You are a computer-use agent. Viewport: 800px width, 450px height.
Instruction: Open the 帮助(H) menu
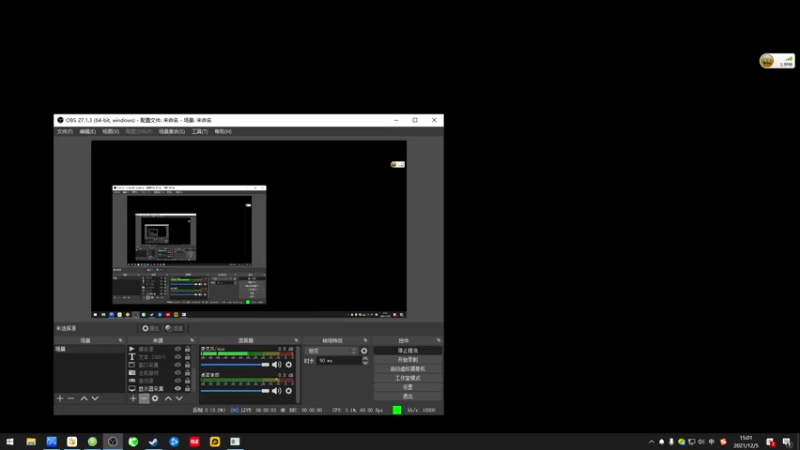click(x=223, y=132)
